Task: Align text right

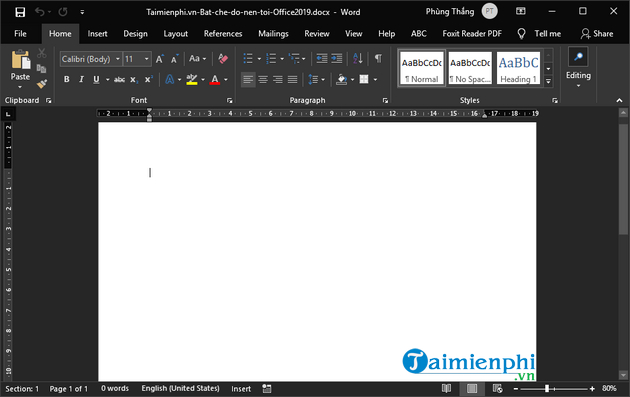Action: pos(278,80)
